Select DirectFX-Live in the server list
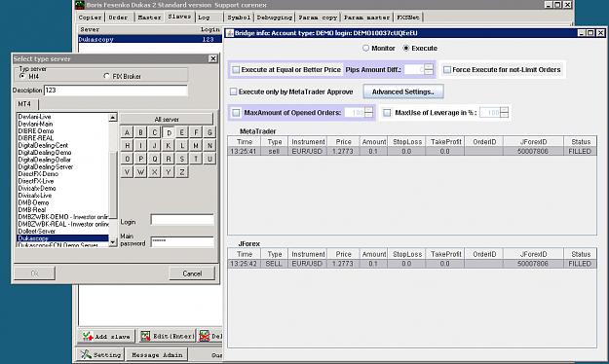Image resolution: width=609 pixels, height=364 pixels. point(63,181)
